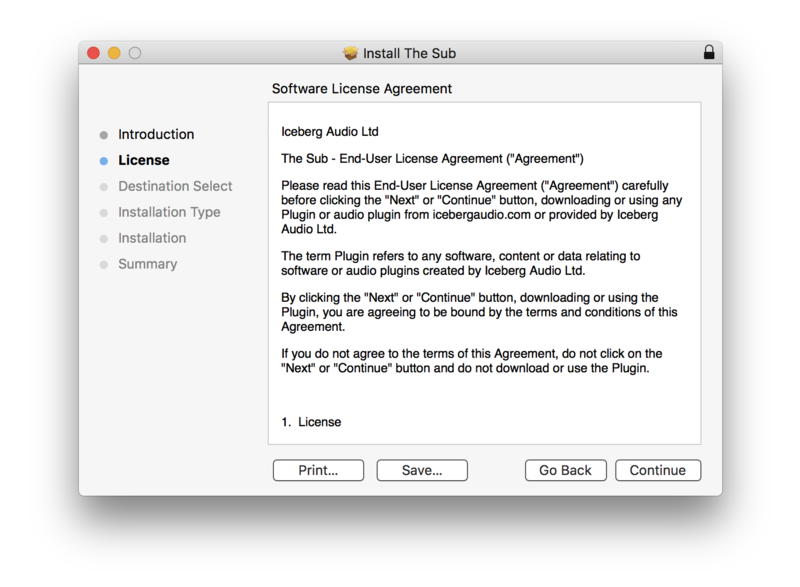This screenshot has width=800, height=587.
Task: Select the Installation Type step
Action: (x=169, y=212)
